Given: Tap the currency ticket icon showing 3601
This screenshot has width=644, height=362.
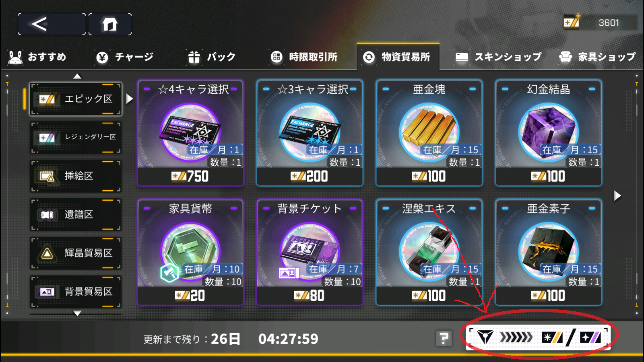Looking at the screenshot, I should click(571, 22).
